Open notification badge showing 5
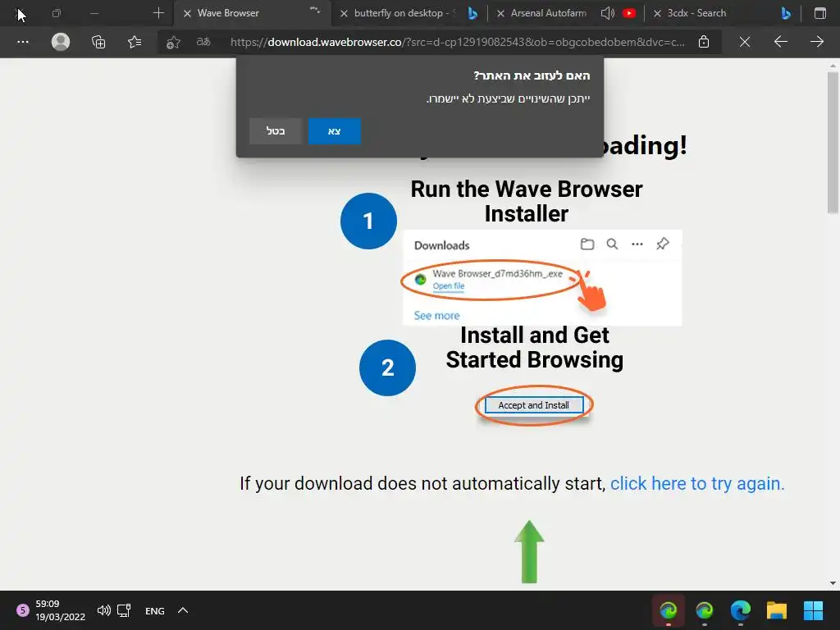 tap(22, 610)
